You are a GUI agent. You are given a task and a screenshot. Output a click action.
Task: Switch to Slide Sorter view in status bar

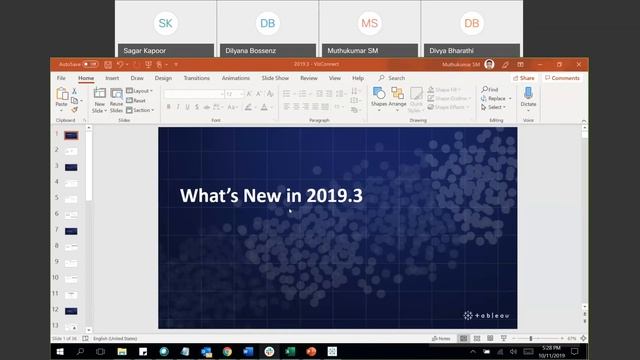pyautogui.click(x=477, y=338)
